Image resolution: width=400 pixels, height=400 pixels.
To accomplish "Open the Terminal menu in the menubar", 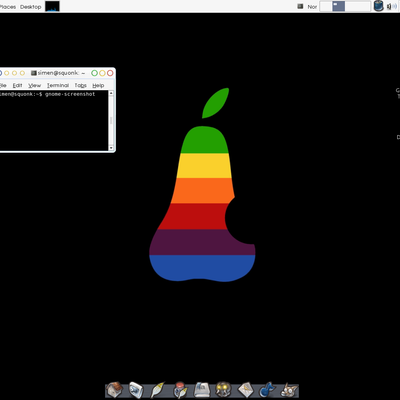I will pyautogui.click(x=58, y=85).
